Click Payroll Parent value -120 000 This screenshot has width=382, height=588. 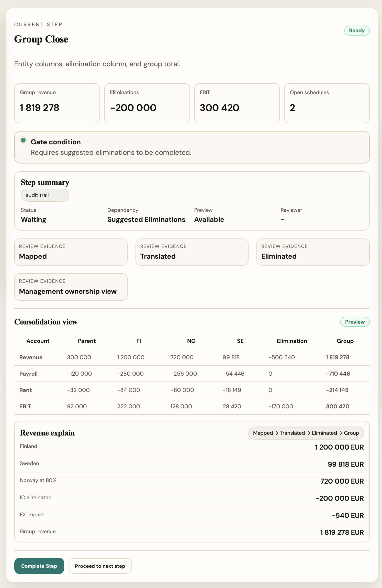(x=79, y=374)
